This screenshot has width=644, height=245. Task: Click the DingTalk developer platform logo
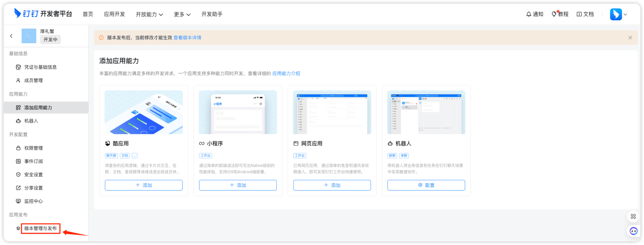43,14
